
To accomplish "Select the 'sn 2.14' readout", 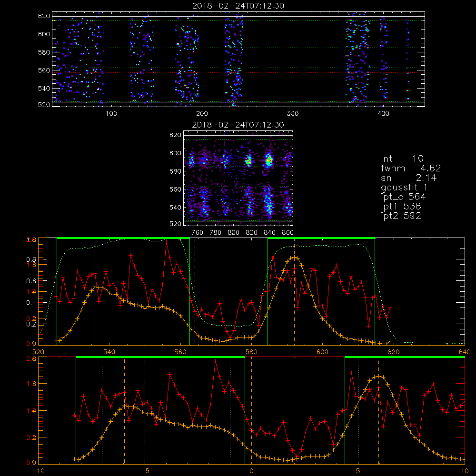I will (x=408, y=178).
